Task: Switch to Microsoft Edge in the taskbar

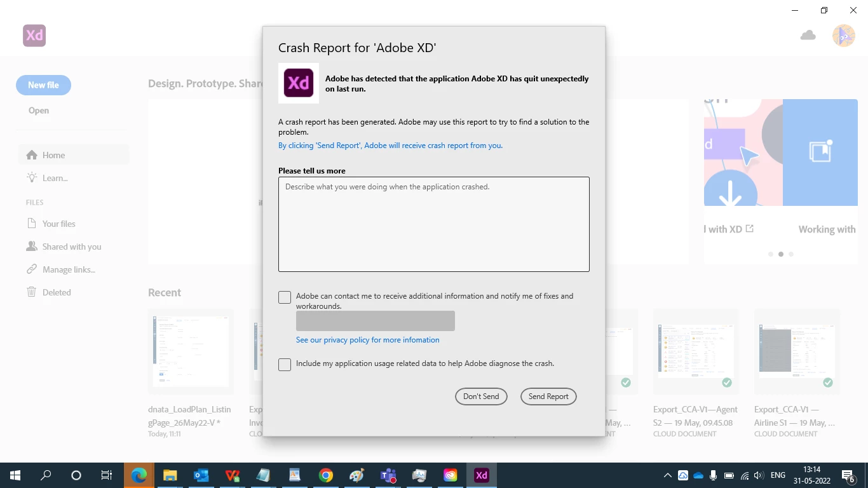Action: [139, 475]
